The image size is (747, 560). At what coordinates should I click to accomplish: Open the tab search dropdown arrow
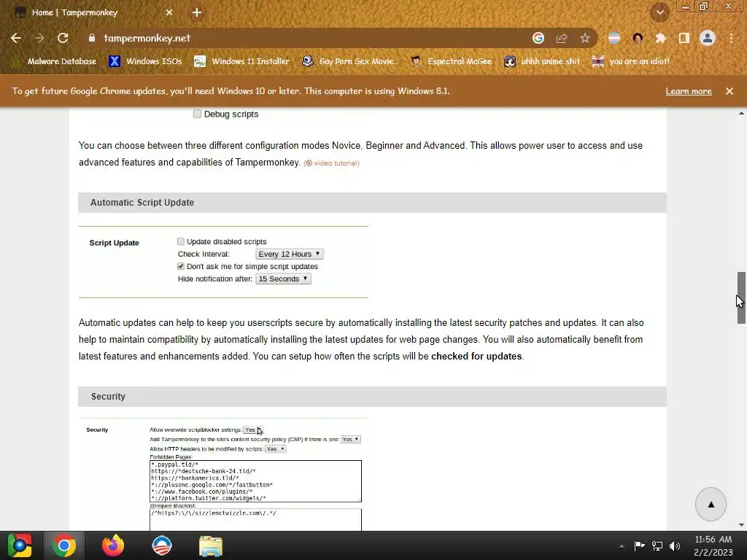coord(660,12)
